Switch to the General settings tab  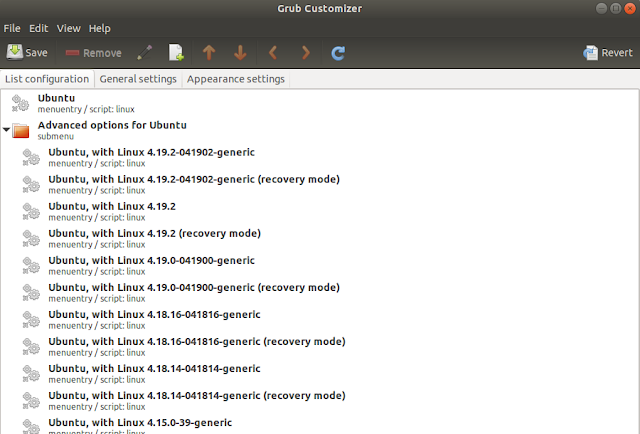tap(138, 79)
